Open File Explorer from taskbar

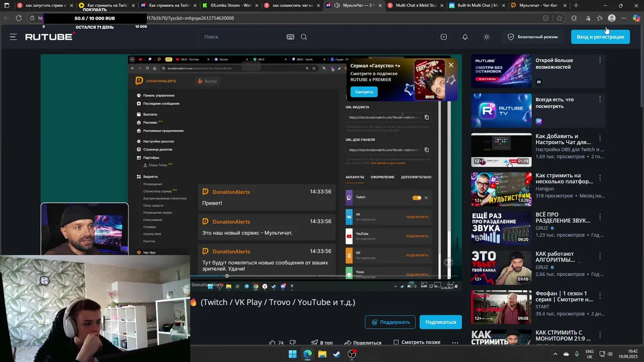tap(322, 354)
